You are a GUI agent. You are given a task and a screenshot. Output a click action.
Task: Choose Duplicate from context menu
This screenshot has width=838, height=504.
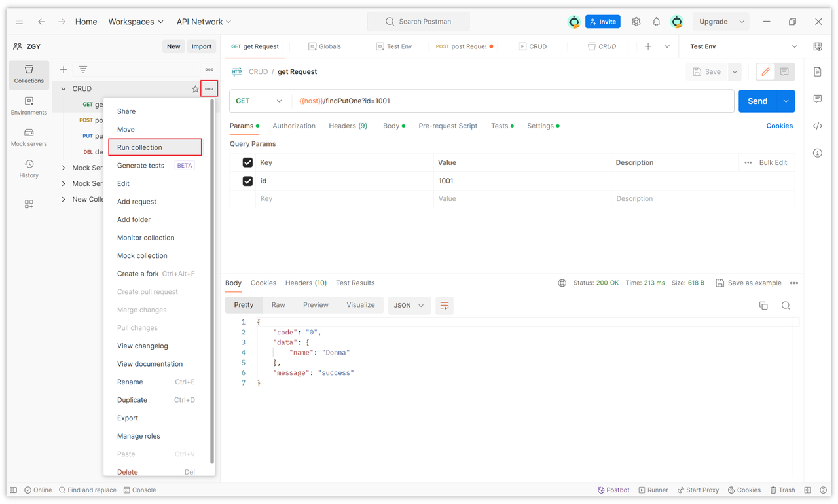tap(132, 400)
